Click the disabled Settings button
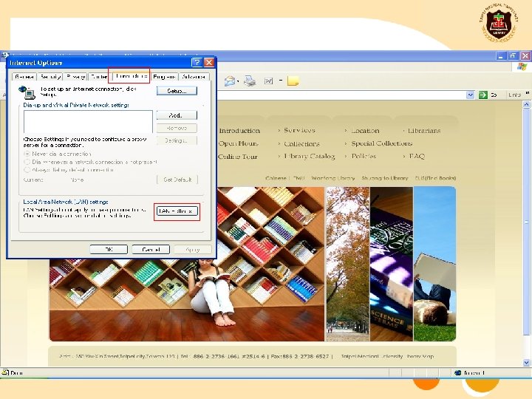Screen dimensions: 532x399 177,140
